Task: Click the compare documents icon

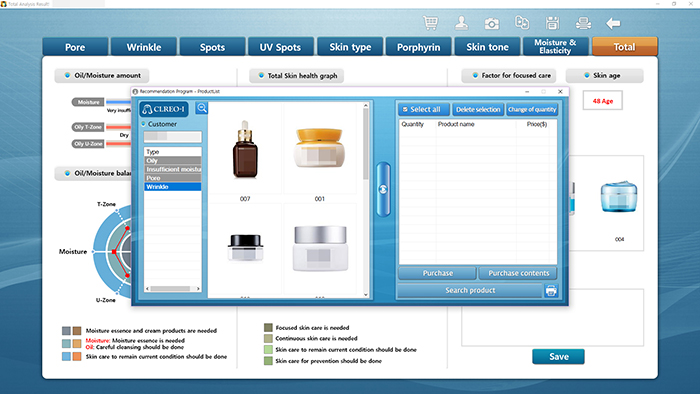Action: point(522,22)
